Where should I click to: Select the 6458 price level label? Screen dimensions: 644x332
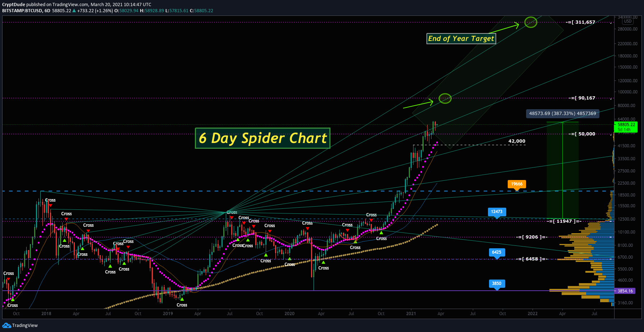(532, 259)
